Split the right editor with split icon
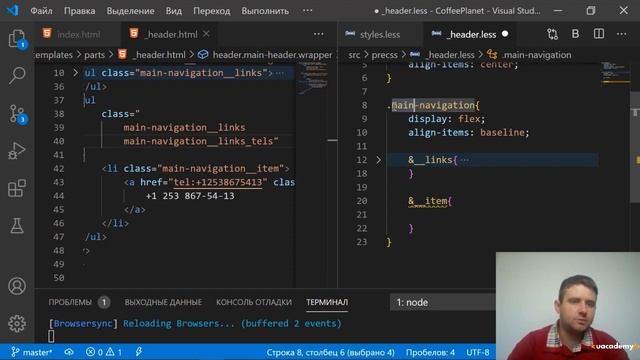This screenshot has height=360, width=640. [x=598, y=34]
